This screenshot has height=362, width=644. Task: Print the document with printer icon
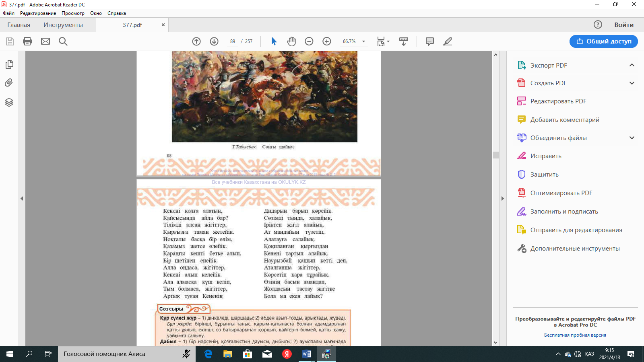point(27,41)
